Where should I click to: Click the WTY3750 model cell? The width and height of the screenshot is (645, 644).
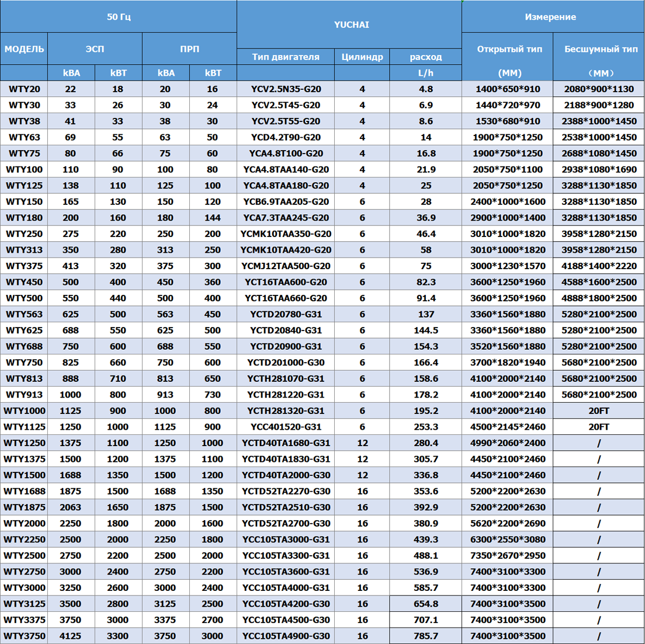pyautogui.click(x=25, y=636)
